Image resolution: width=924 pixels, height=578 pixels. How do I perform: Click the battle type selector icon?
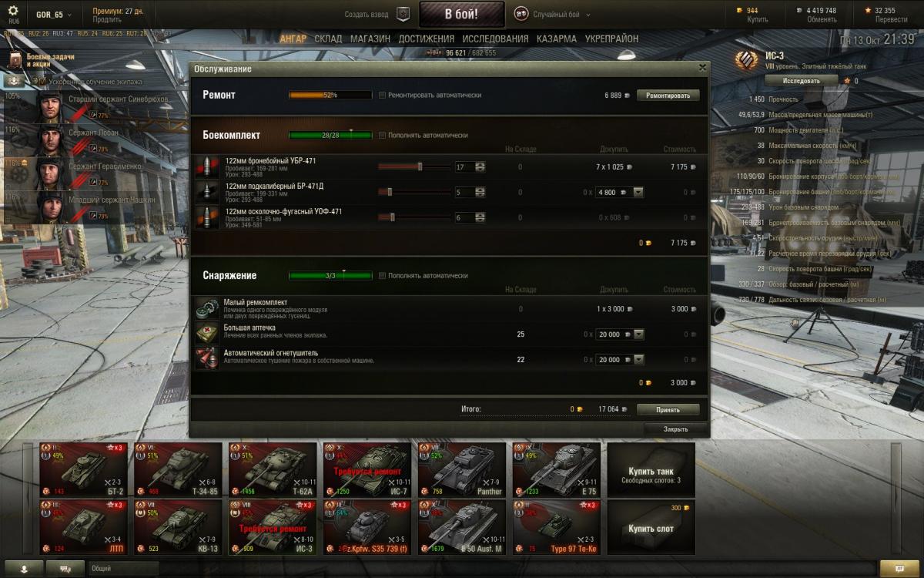(x=521, y=14)
